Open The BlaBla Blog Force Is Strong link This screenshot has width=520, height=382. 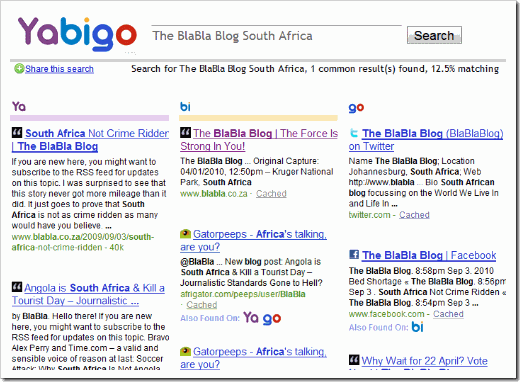click(x=259, y=140)
